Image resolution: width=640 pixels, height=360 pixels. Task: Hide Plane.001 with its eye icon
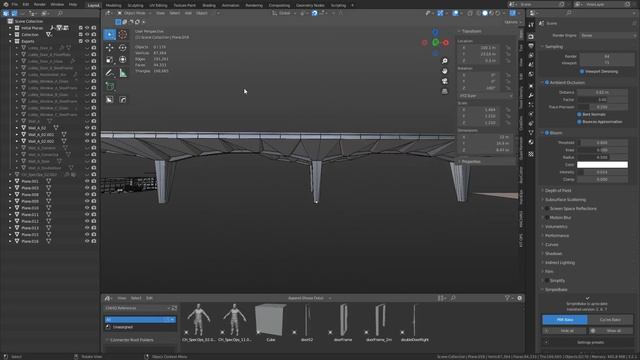87,181
